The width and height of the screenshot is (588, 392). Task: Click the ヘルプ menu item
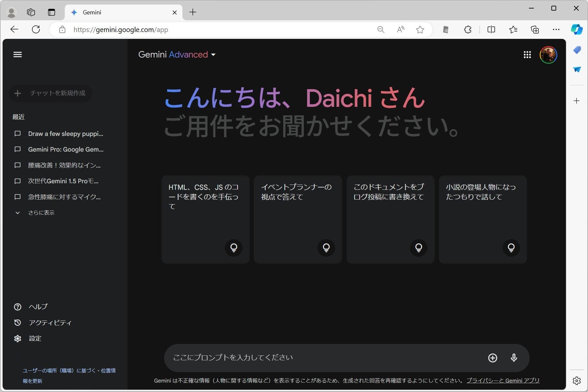38,307
